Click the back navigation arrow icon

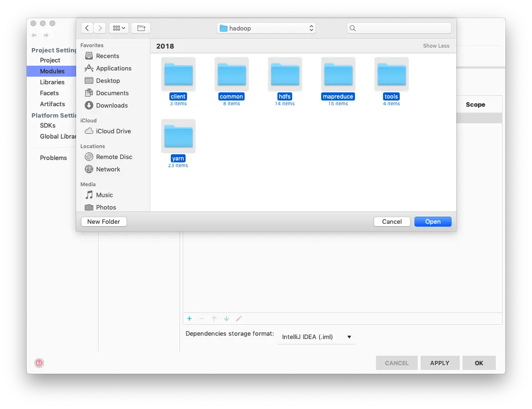87,28
